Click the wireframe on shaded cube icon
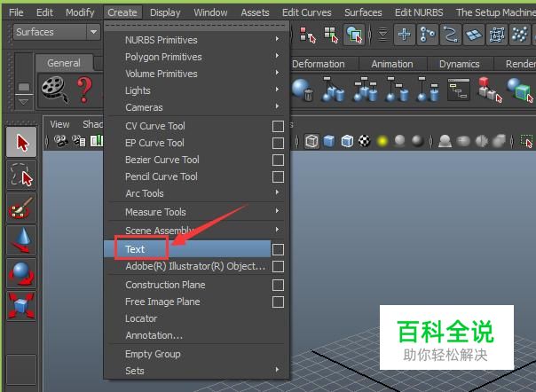Image resolution: width=536 pixels, height=392 pixels. (347, 141)
